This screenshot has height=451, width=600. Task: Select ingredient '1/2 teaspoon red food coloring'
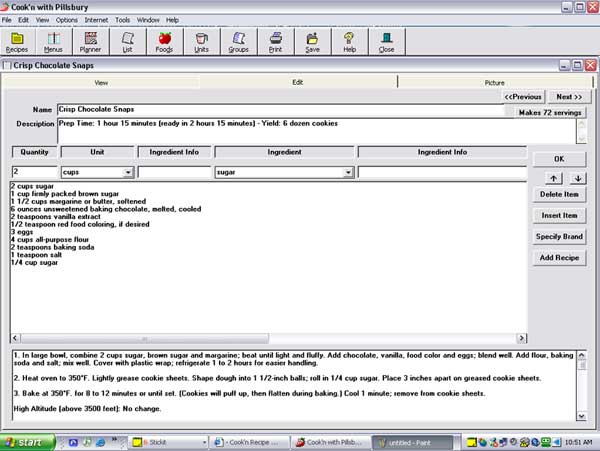80,225
